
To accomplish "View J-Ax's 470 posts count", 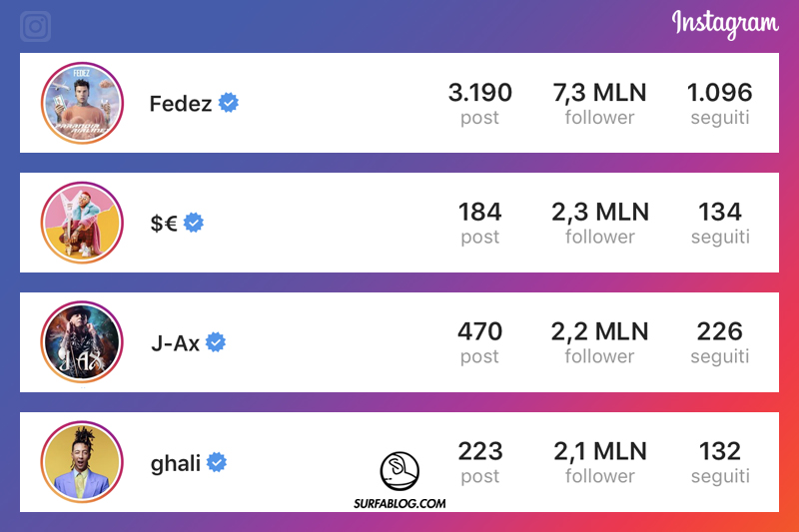I will [479, 342].
